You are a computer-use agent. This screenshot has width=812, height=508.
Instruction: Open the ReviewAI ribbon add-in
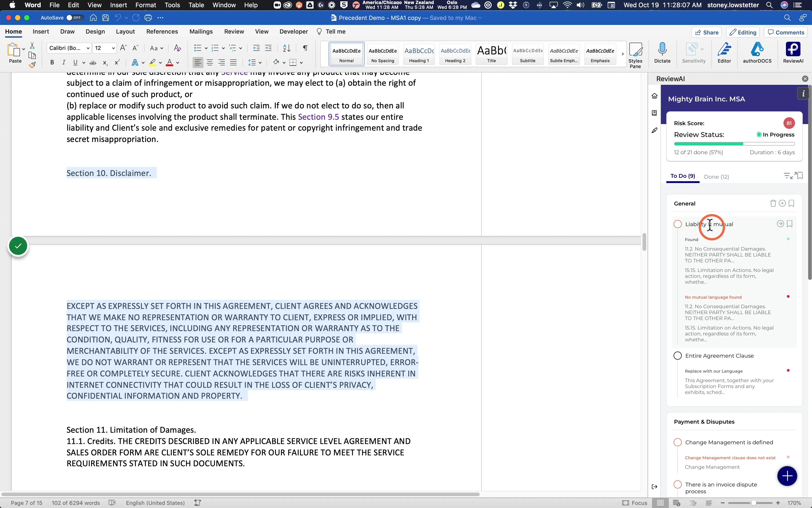[793, 53]
